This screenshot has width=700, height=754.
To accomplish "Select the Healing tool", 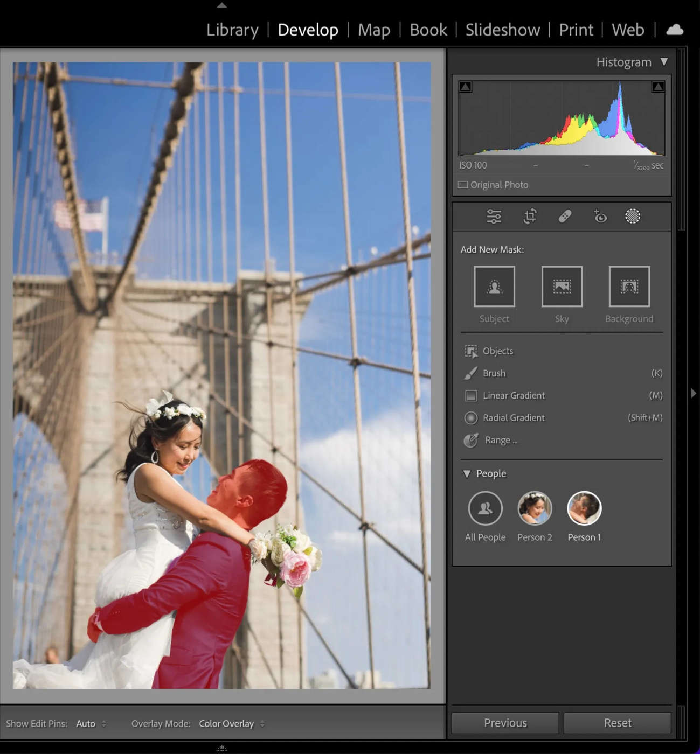I will coord(564,216).
